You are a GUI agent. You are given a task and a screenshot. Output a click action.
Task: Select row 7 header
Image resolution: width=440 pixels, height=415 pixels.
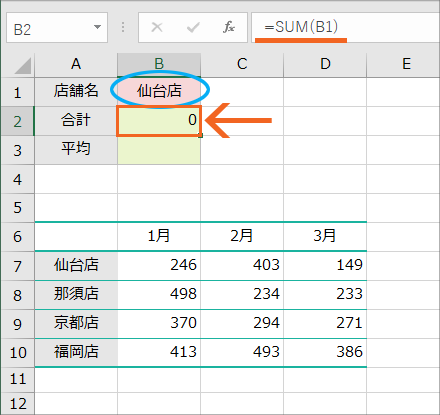[17, 266]
